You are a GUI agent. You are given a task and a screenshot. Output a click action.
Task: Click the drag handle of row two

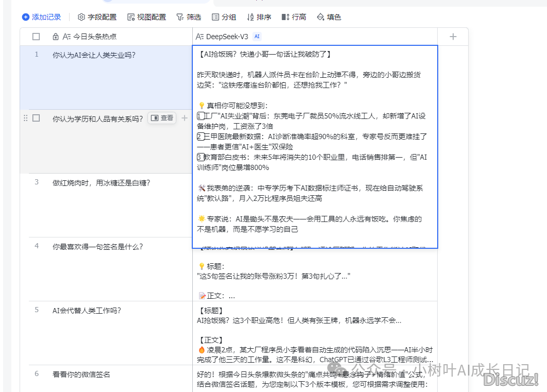(x=25, y=118)
